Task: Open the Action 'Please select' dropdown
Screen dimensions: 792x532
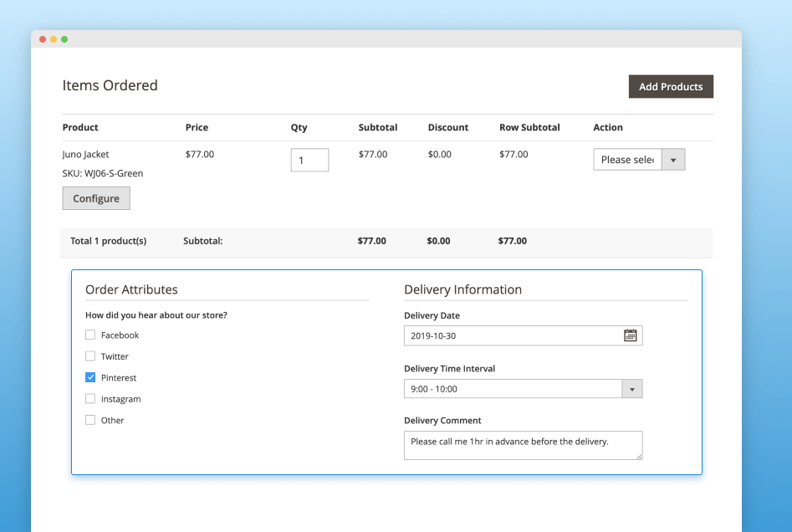Action: (x=628, y=160)
